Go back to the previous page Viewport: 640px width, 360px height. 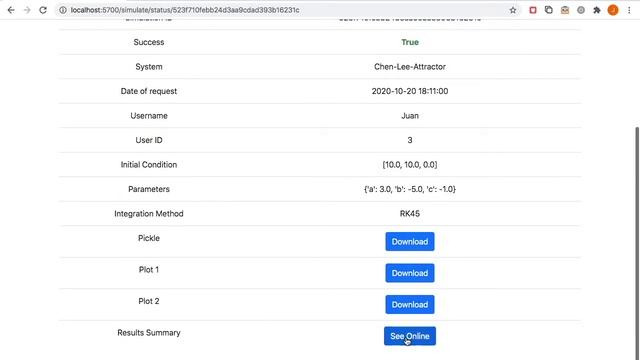point(11,10)
